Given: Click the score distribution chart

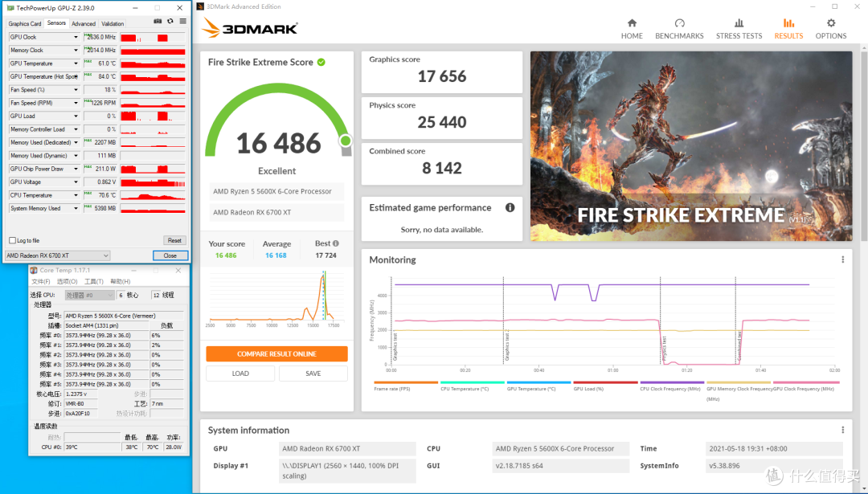Looking at the screenshot, I should click(276, 296).
